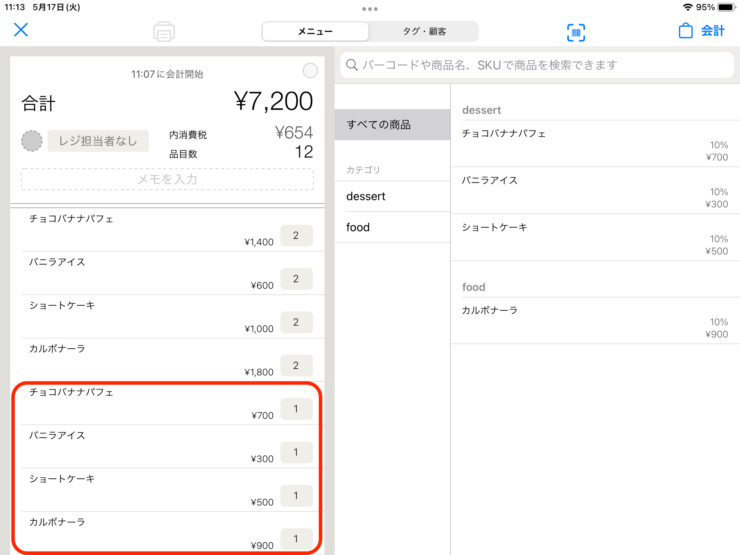Screen dimensions: 740x555
Task: Tap the battery indicator in status bar
Action: (x=727, y=7)
